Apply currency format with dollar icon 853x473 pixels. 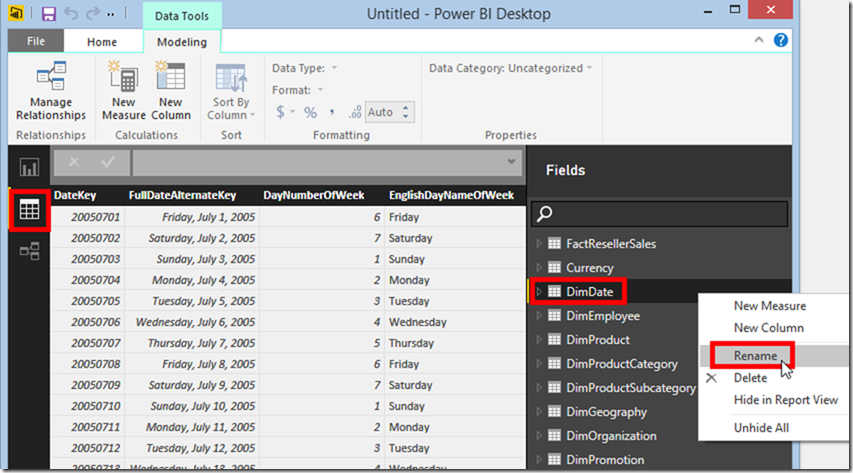point(280,112)
